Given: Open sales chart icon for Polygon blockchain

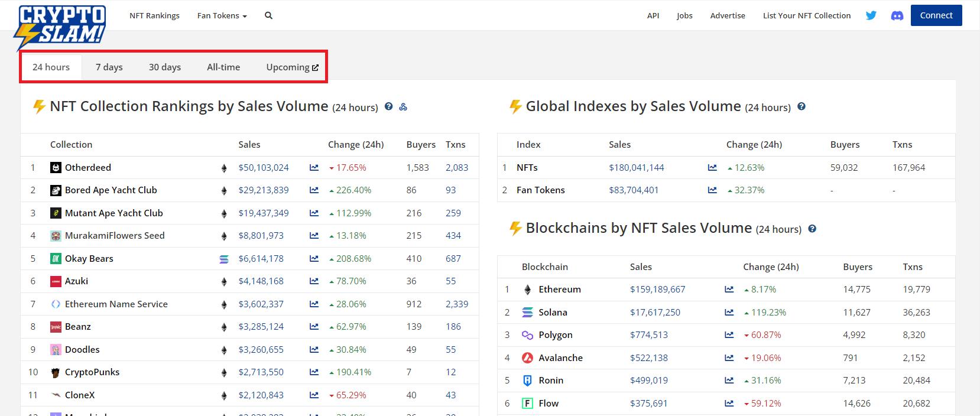Looking at the screenshot, I should point(729,335).
